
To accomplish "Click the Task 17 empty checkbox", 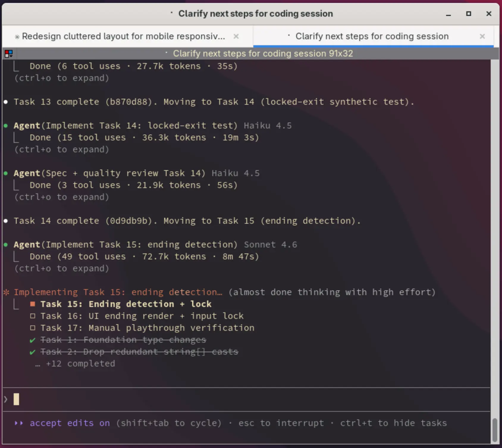I will 33,328.
